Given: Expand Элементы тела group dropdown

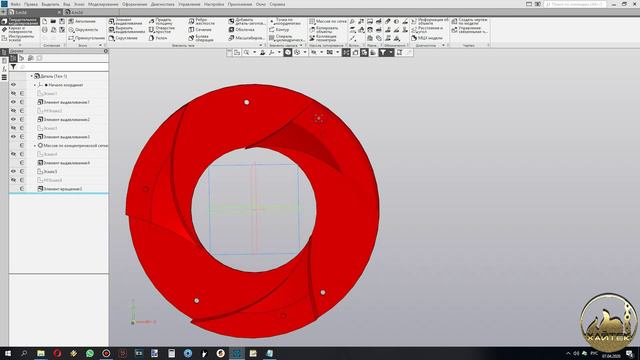Looking at the screenshot, I should point(261,45).
